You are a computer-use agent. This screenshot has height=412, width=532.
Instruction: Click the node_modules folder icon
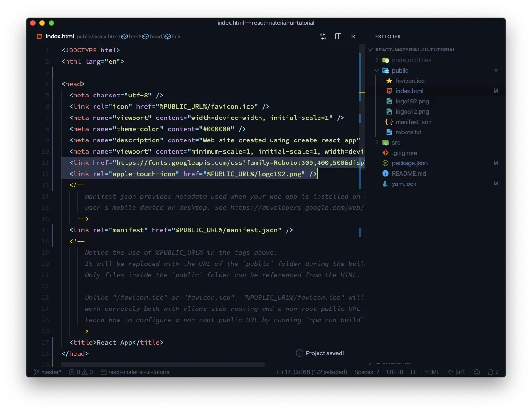pyautogui.click(x=385, y=60)
